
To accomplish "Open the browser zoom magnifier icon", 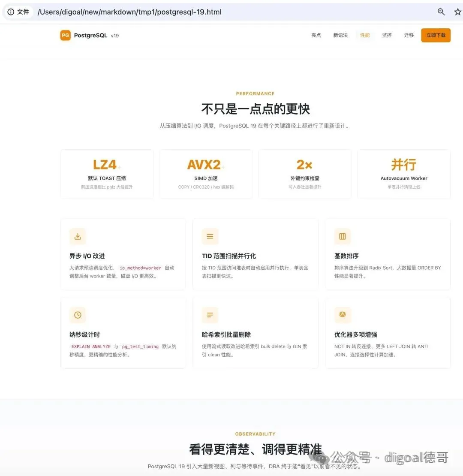I will point(441,12).
